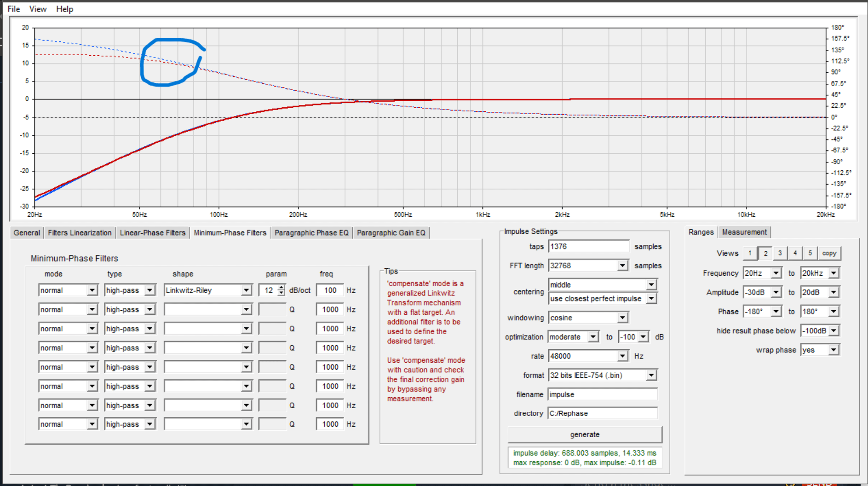Open the wrap phase yes dropdown
Screen dimensions: 868x486
(834, 350)
